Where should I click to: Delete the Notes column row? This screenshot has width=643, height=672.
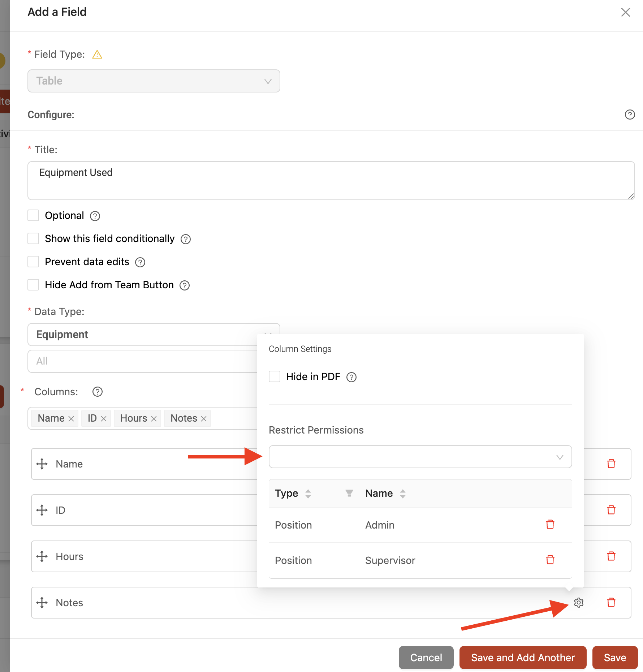click(611, 602)
